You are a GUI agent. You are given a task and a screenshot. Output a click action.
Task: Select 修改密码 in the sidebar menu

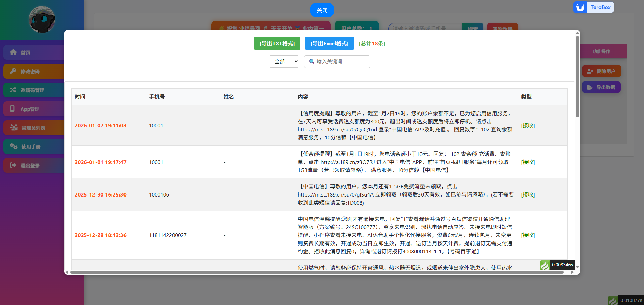30,71
